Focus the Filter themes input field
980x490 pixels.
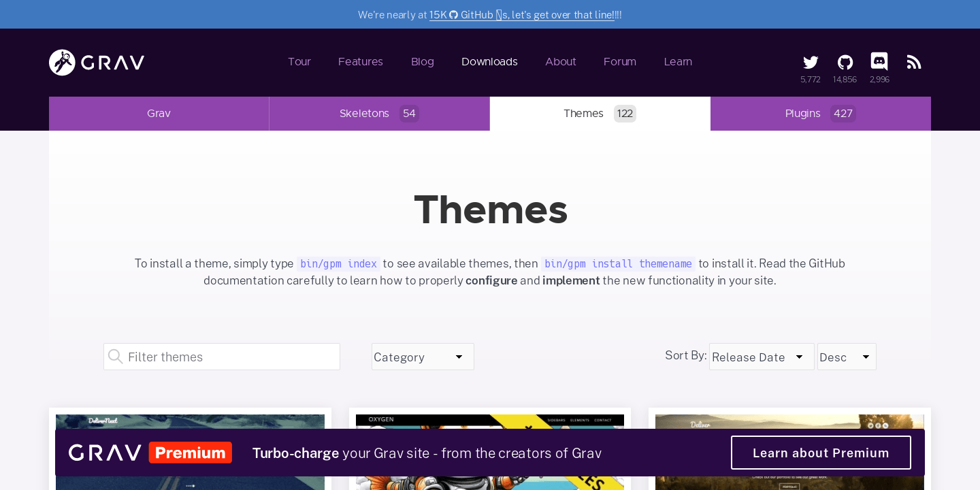[231, 357]
